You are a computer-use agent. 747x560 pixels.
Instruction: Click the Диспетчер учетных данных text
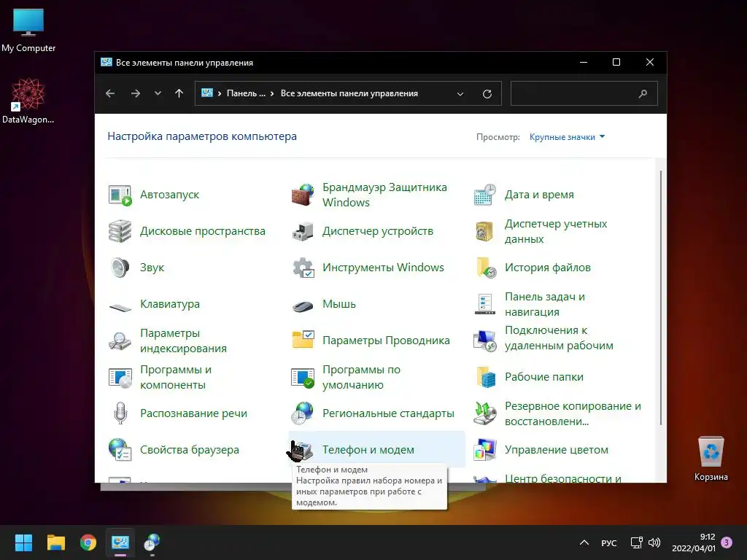[556, 231]
